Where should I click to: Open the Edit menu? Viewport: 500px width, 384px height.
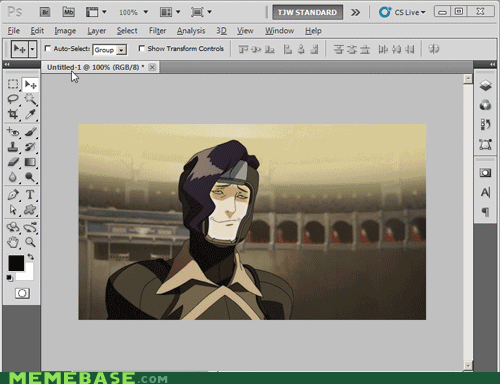tap(37, 31)
